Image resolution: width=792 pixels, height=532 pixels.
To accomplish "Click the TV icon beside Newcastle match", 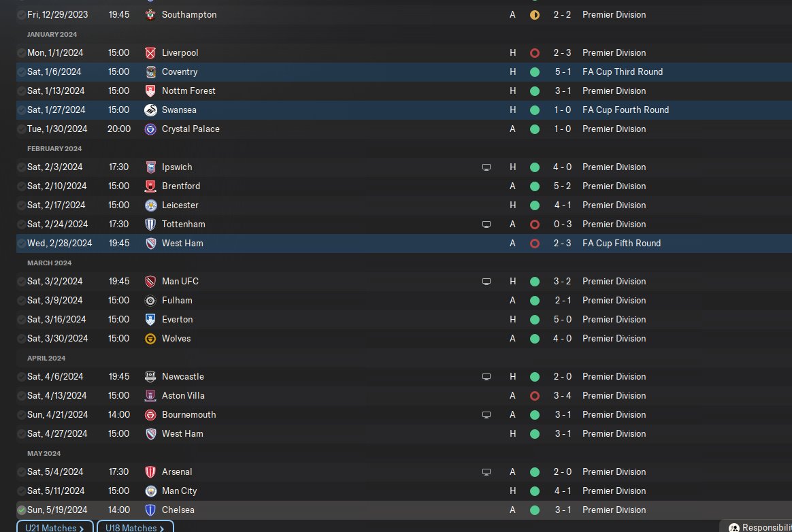I will [x=486, y=376].
